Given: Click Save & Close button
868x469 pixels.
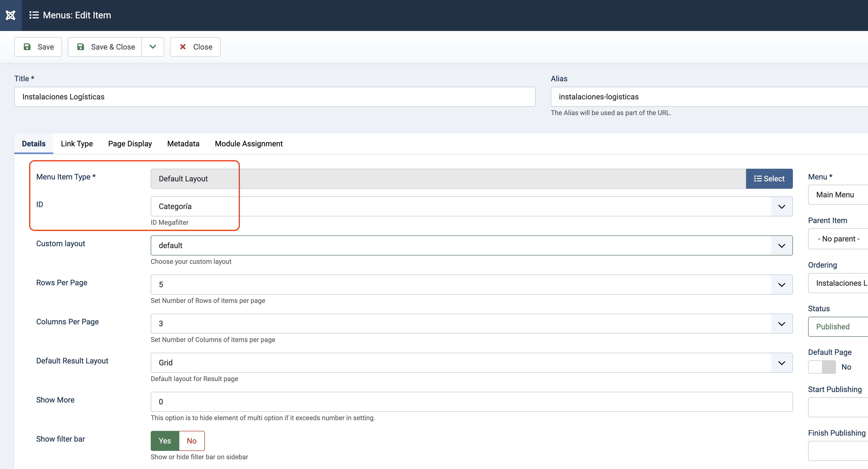Looking at the screenshot, I should click(105, 47).
